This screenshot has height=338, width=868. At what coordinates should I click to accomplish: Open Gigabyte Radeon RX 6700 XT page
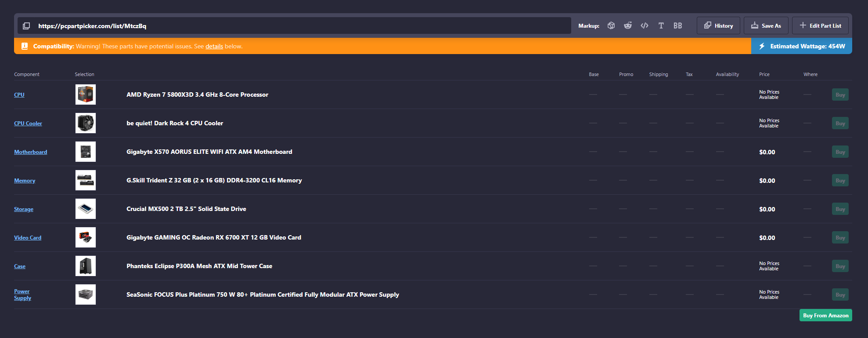point(214,237)
